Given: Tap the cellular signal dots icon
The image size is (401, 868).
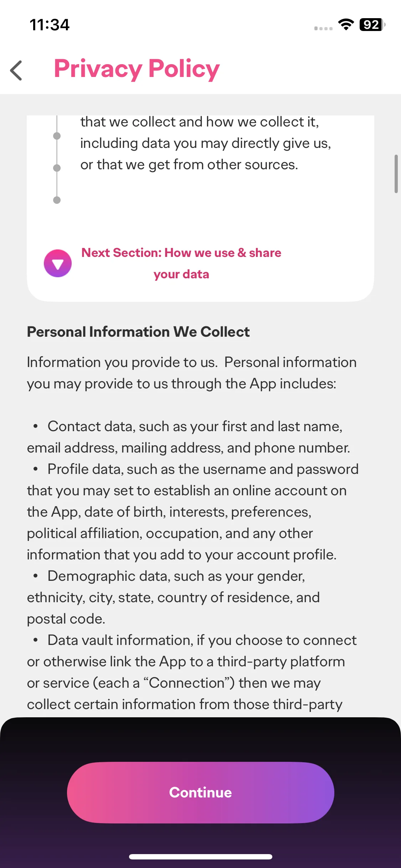Looking at the screenshot, I should coord(323,28).
